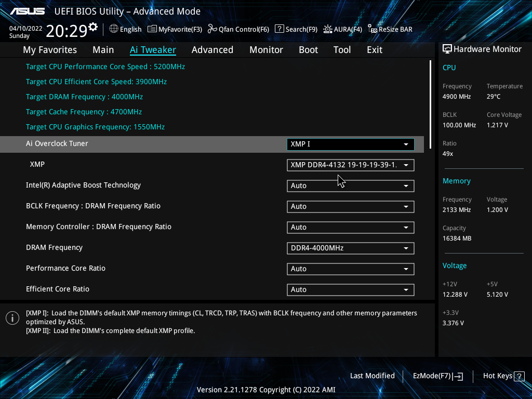Open Memory Controller : DRAM Frequency Ratio dropdown
The width and height of the screenshot is (532, 399).
(x=351, y=228)
